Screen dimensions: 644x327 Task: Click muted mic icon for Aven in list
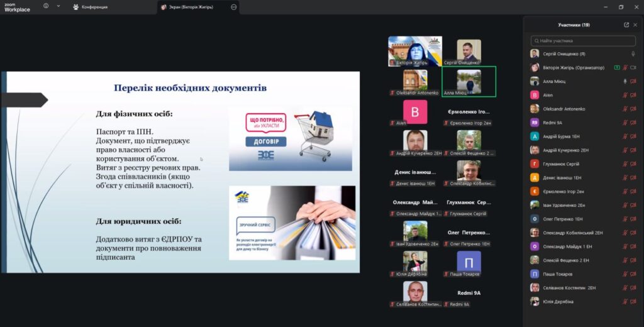(x=625, y=95)
